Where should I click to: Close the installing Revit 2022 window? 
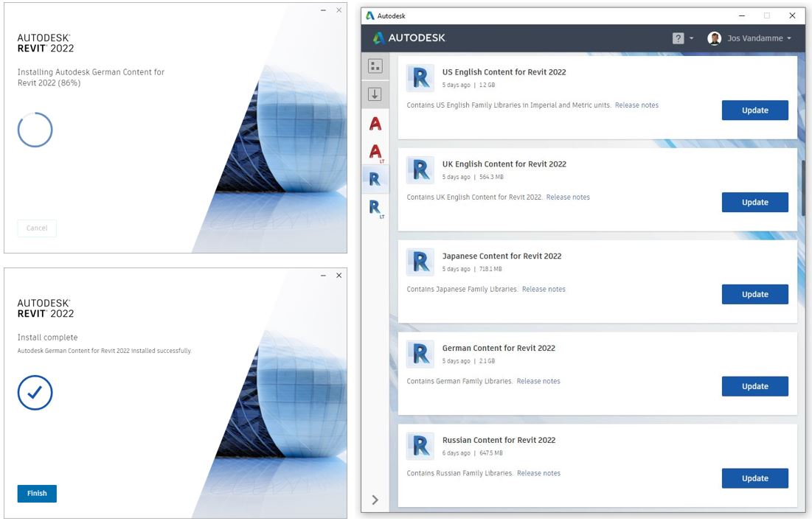339,10
